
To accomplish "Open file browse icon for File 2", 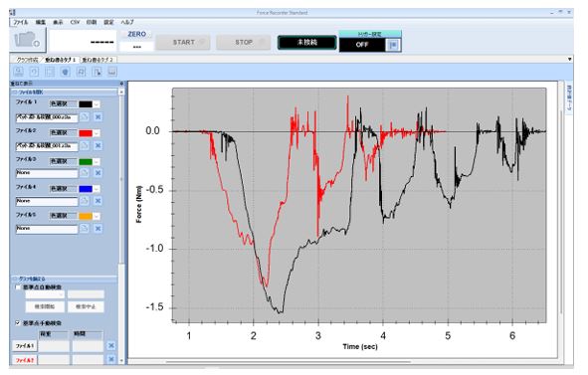I will coord(85,145).
